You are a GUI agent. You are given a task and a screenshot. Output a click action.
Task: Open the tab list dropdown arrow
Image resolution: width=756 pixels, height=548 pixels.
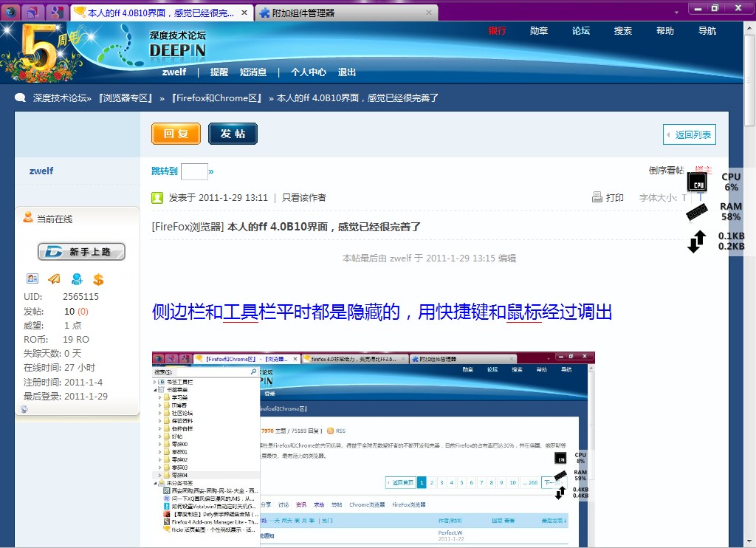676,13
